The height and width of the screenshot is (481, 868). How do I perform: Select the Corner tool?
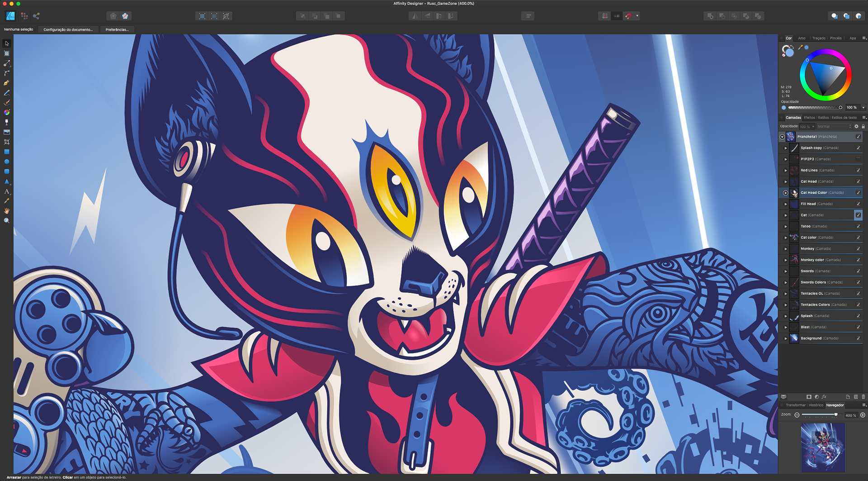(7, 73)
